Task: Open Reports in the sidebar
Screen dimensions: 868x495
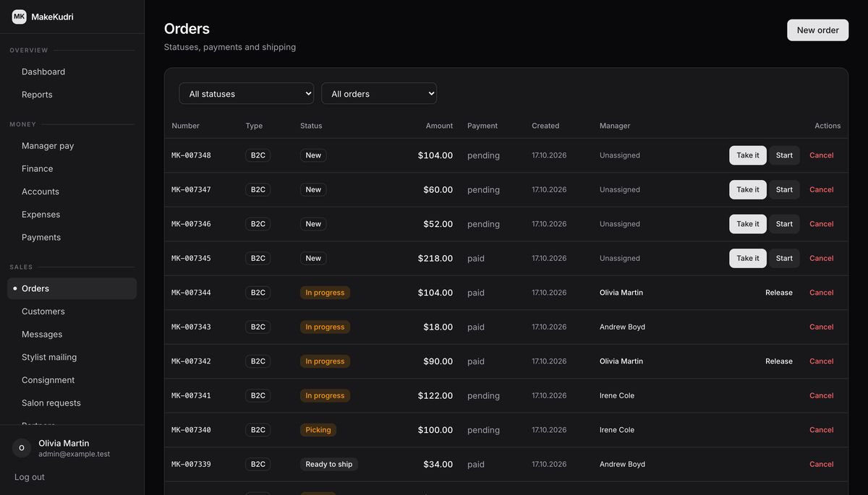Action: click(72, 95)
